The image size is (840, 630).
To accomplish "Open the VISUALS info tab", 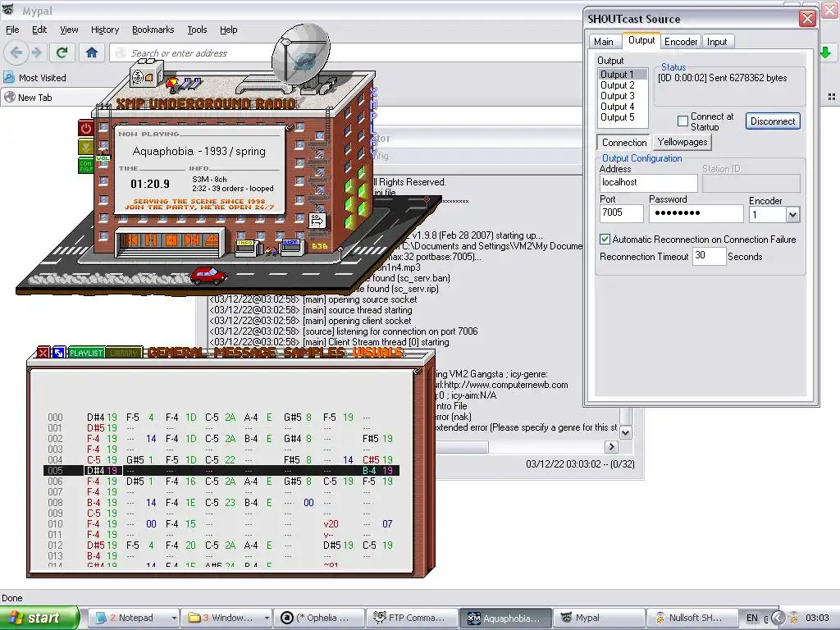I will [377, 353].
